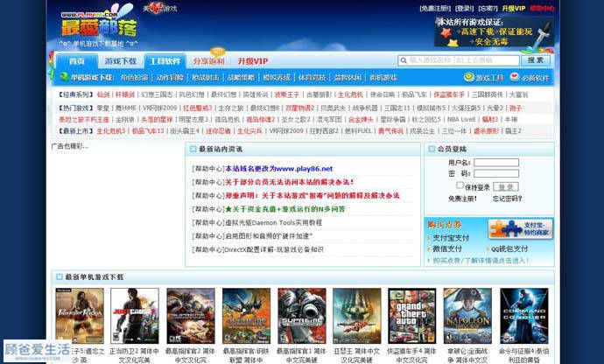Focus the 密码 password field
The width and height of the screenshot is (604, 364).
pyautogui.click(x=496, y=173)
